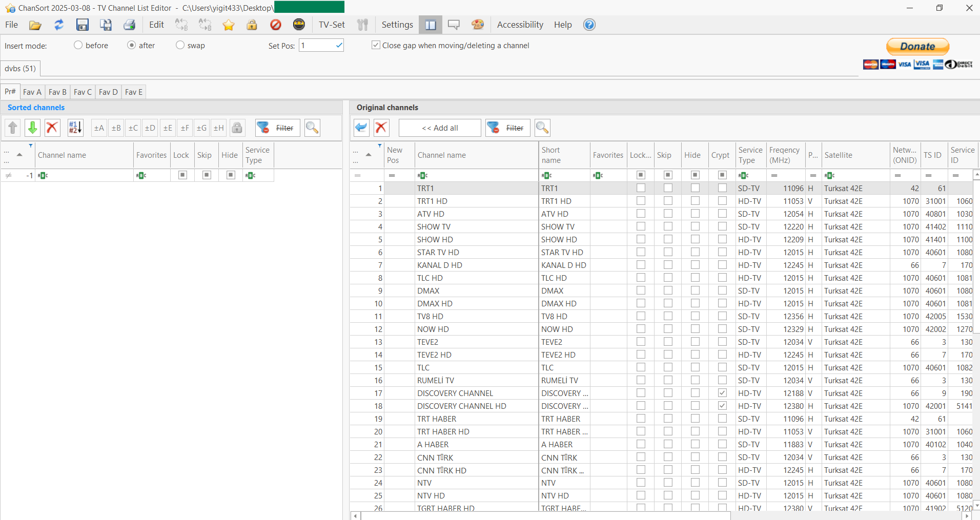Open Frequency filter equals operator

[774, 176]
